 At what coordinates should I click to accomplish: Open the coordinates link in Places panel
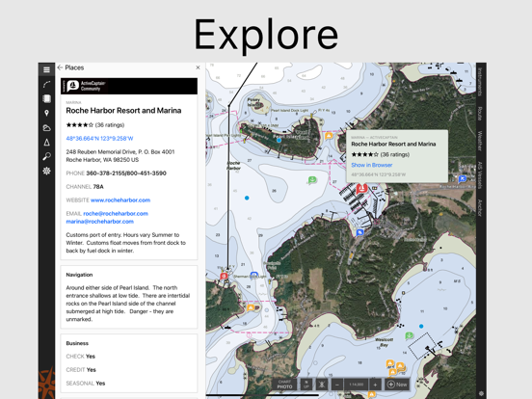[99, 139]
